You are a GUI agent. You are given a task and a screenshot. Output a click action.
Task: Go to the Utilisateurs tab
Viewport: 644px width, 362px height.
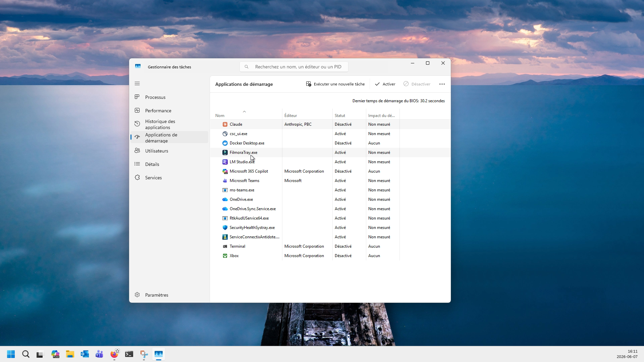coord(169,151)
